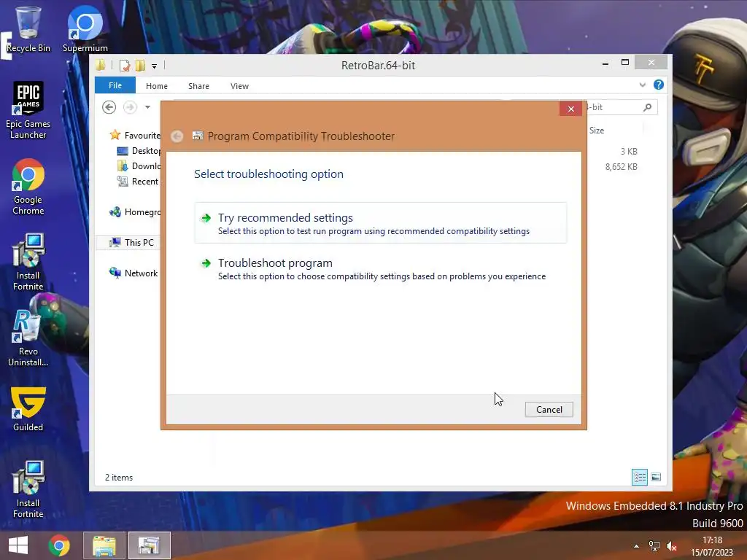This screenshot has height=560, width=747.
Task: Click the Explorer search magnifier
Action: 647,108
